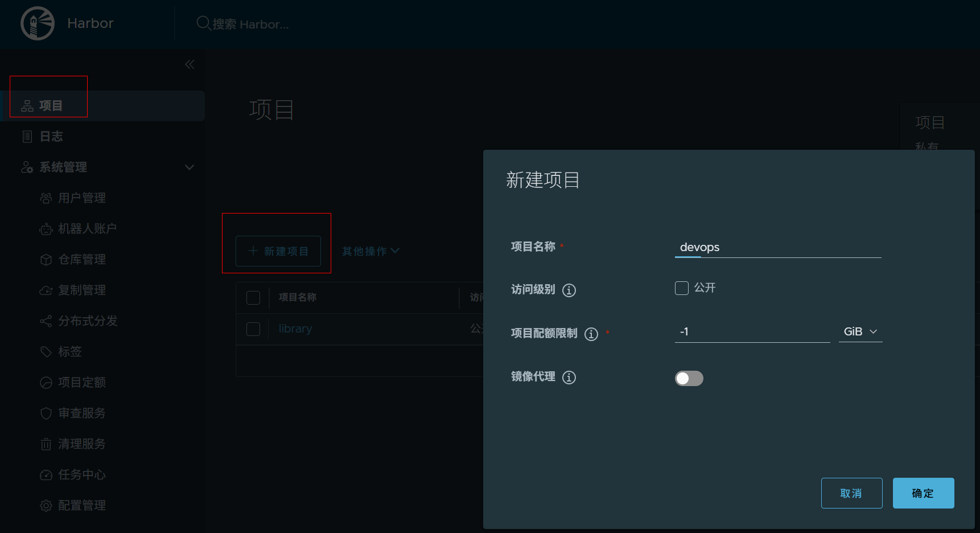This screenshot has height=533, width=980.
Task: Click info icon next to 镜像代理
Action: [569, 378]
